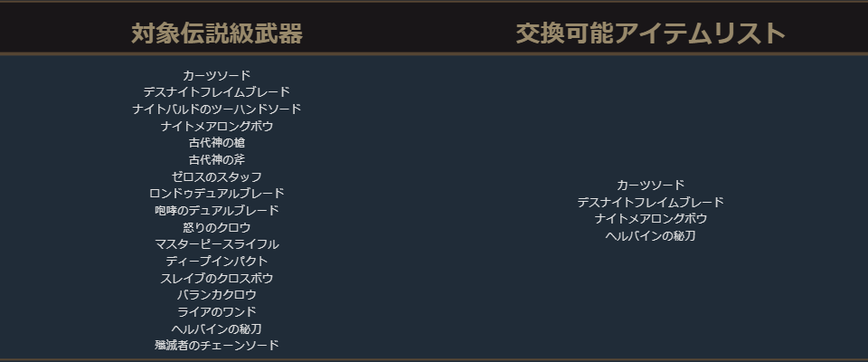This screenshot has height=362, width=868.
Task: Select 古代神の斧 in the list
Action: coord(217,159)
